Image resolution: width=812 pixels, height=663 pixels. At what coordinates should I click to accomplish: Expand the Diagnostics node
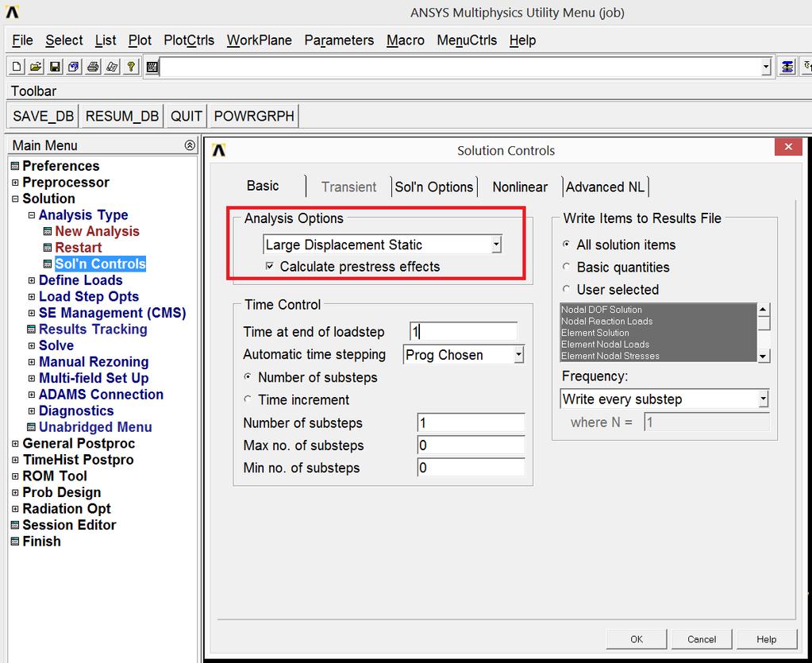32,411
